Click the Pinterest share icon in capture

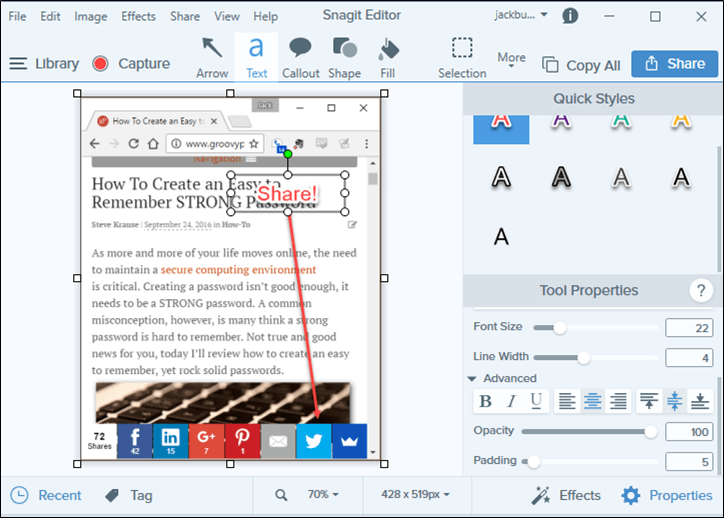[x=242, y=441]
